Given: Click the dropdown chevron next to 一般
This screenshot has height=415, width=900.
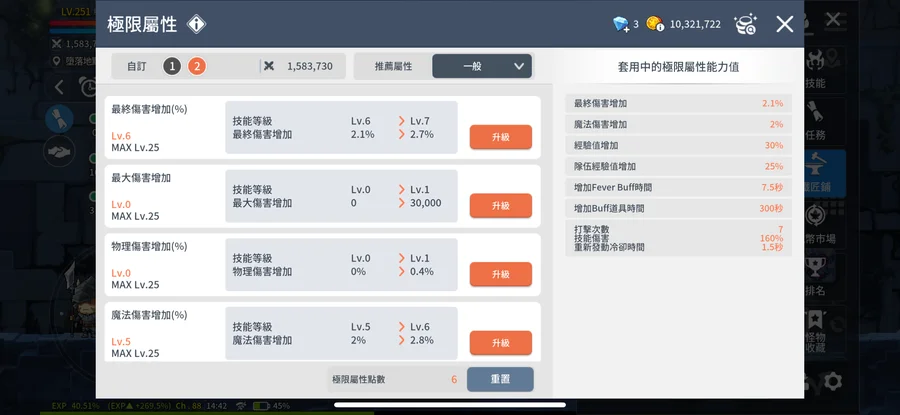Looking at the screenshot, I should pyautogui.click(x=518, y=67).
